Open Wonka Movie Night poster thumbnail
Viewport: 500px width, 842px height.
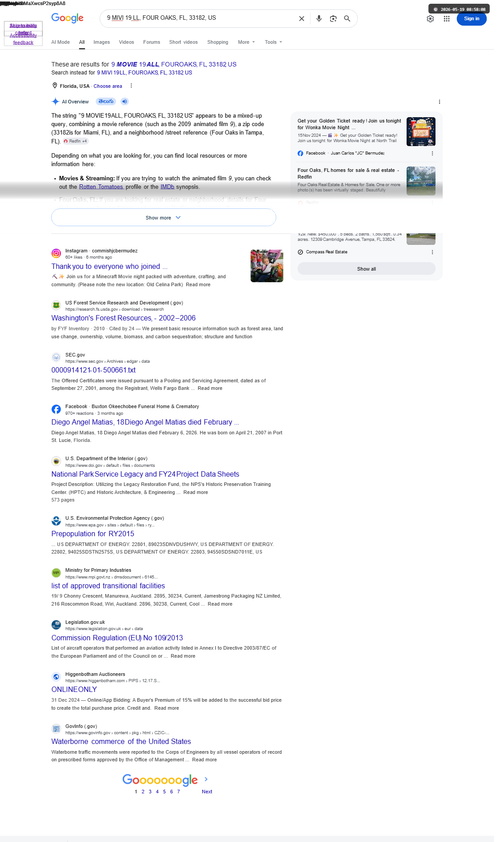pos(421,132)
